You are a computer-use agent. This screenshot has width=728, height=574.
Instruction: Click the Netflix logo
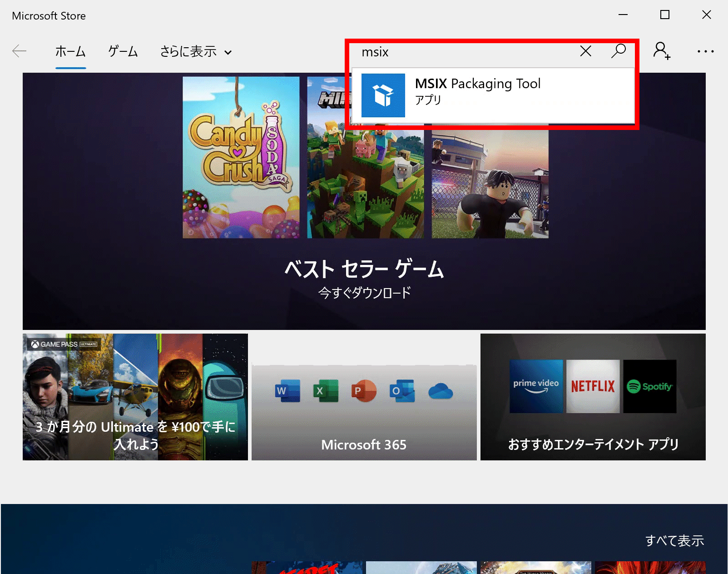pyautogui.click(x=593, y=386)
